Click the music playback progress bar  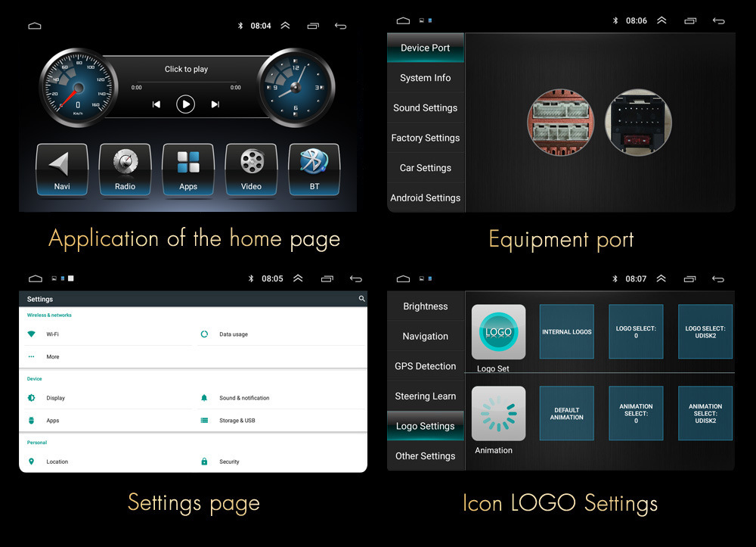[185, 82]
